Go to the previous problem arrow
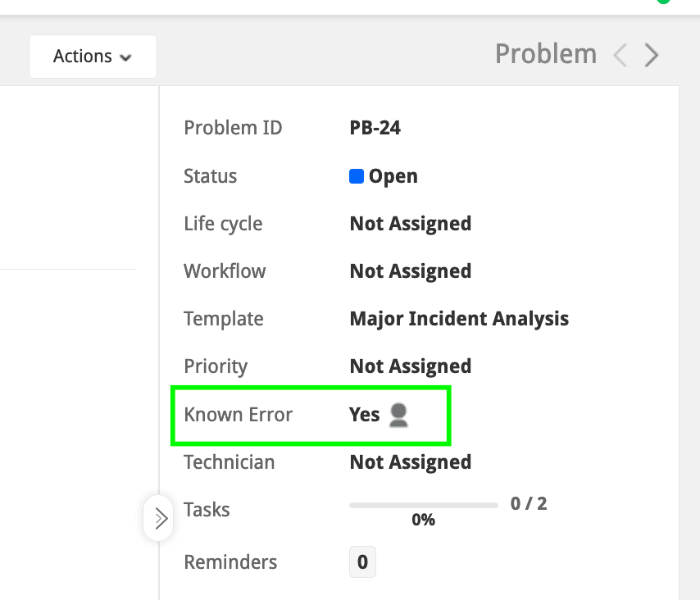The width and height of the screenshot is (700, 600). (620, 55)
